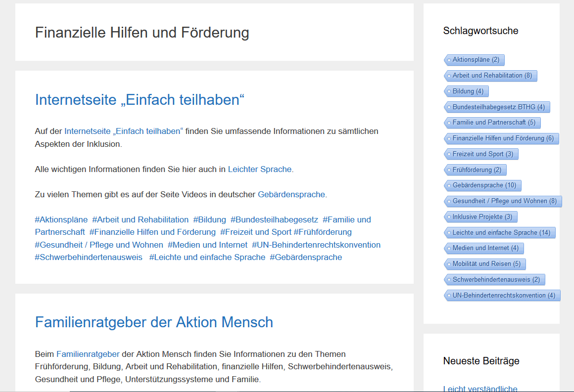Select hashtag #Aktionspläne

pos(61,220)
